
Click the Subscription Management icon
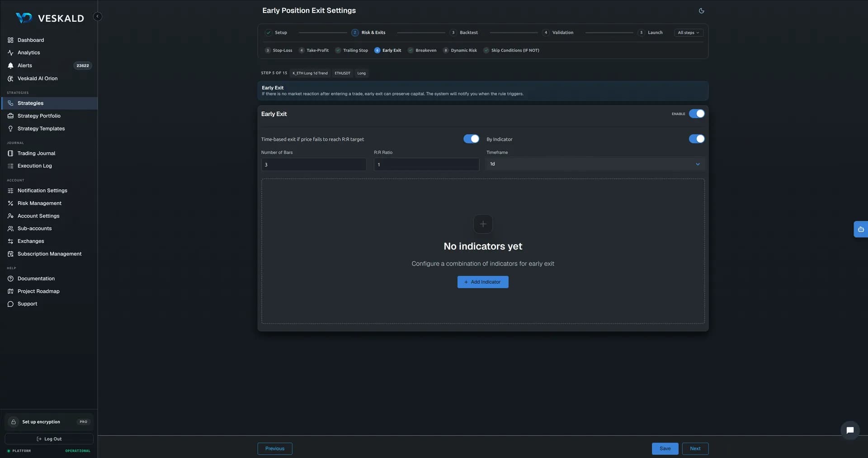point(10,254)
